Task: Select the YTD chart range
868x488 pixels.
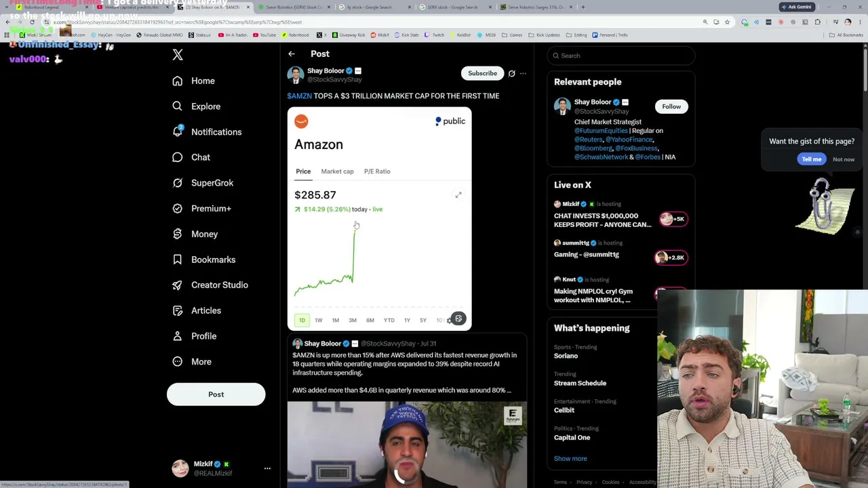Action: pos(389,320)
